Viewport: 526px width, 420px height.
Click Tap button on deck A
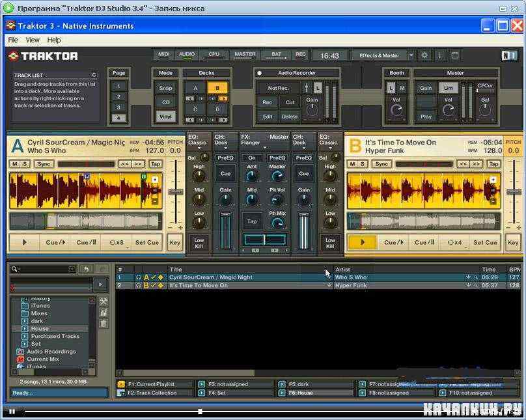click(156, 164)
